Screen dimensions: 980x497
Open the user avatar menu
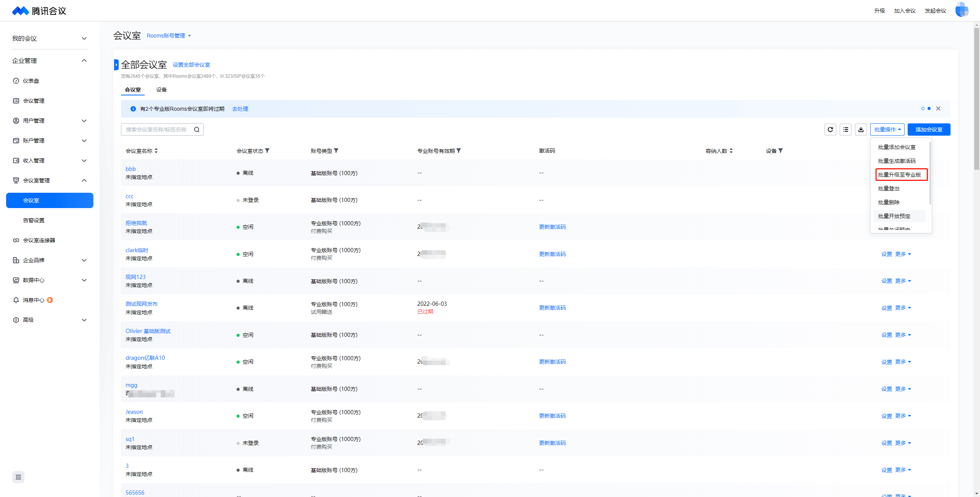(962, 10)
